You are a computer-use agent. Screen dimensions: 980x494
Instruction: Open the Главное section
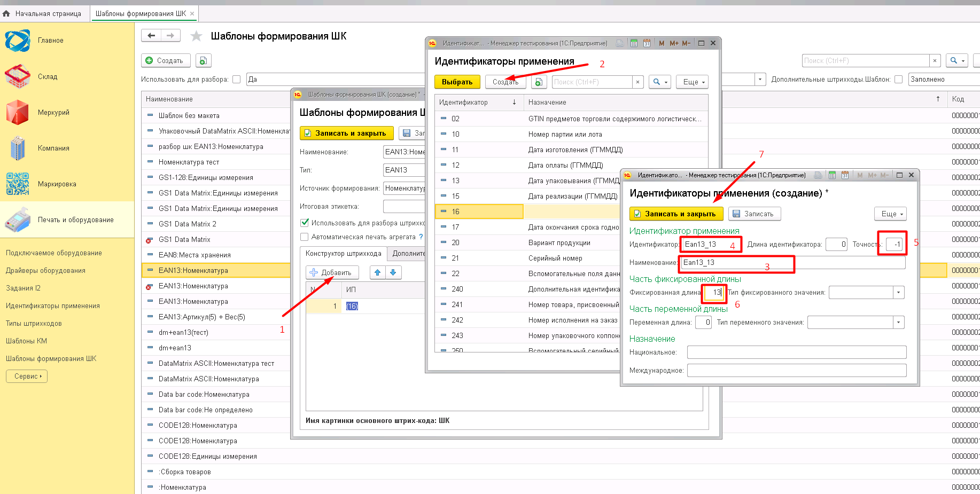(x=50, y=41)
